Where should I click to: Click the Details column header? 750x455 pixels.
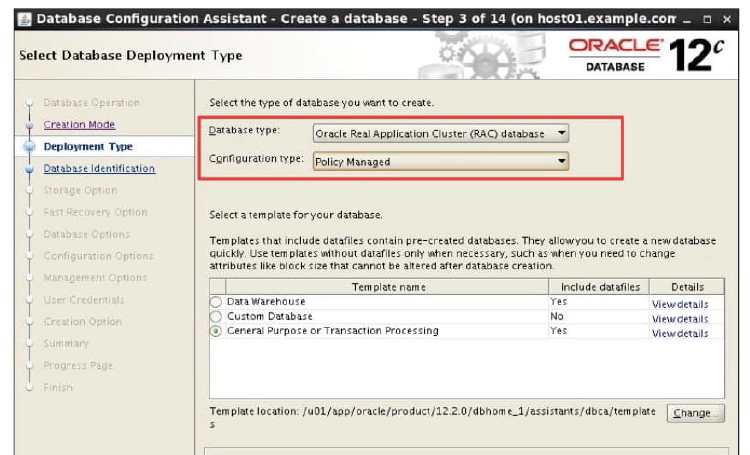point(687,287)
